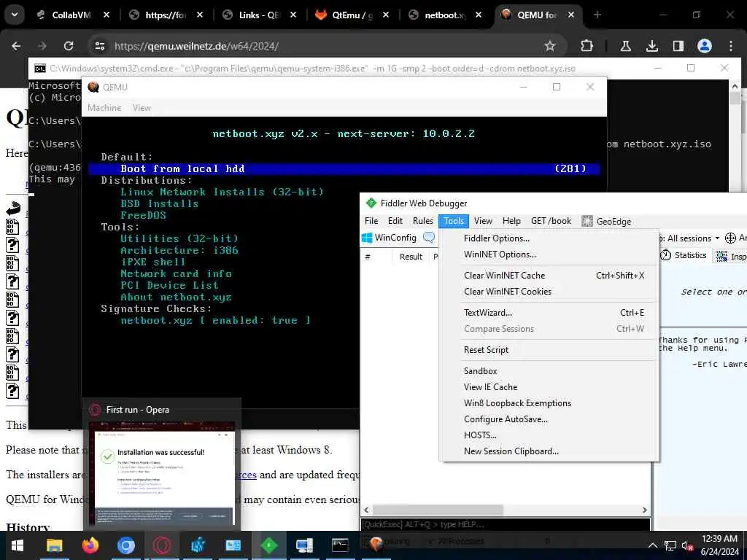Click GET /book in Fiddler menu bar
This screenshot has width=747, height=560.
coord(551,221)
